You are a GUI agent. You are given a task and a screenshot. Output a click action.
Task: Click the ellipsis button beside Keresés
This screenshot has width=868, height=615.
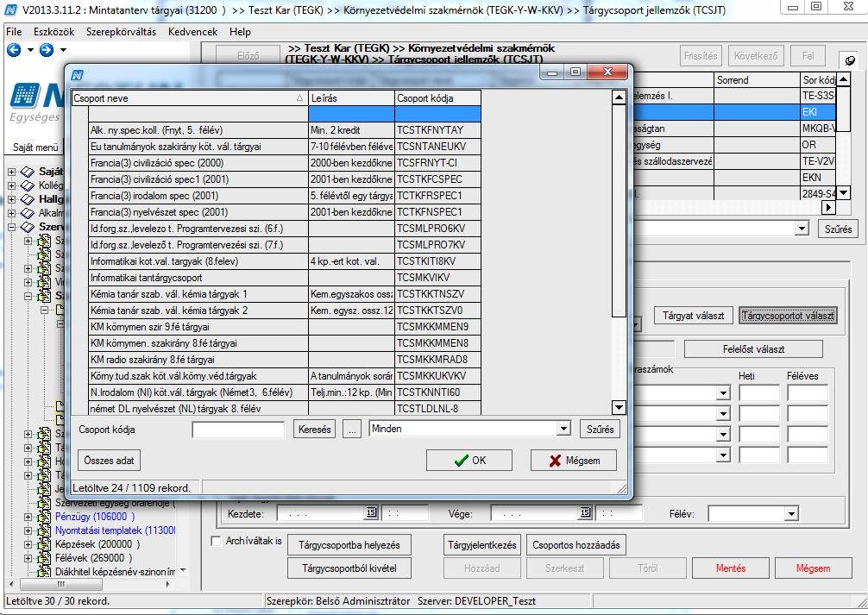[352, 429]
